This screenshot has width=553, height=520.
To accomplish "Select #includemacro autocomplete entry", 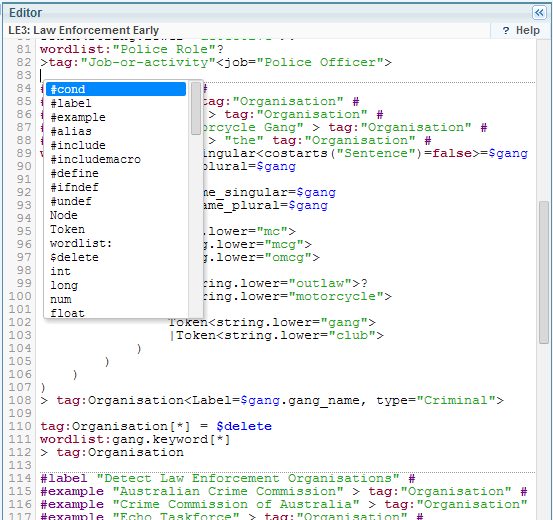I will coord(116,159).
